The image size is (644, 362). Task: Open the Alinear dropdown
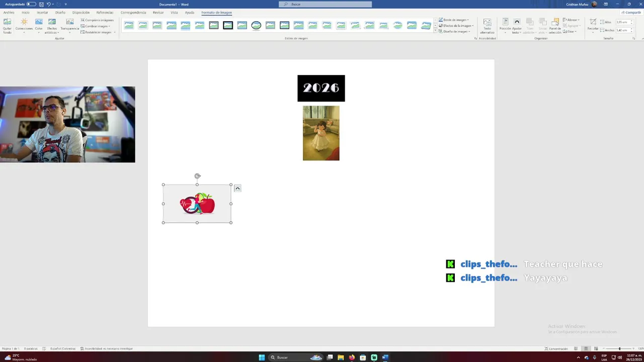tap(571, 20)
